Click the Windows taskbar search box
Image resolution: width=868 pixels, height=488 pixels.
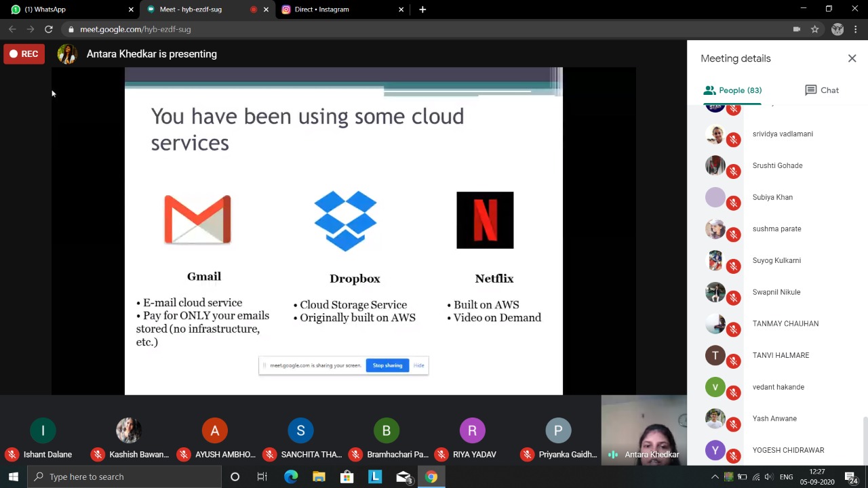click(x=123, y=476)
